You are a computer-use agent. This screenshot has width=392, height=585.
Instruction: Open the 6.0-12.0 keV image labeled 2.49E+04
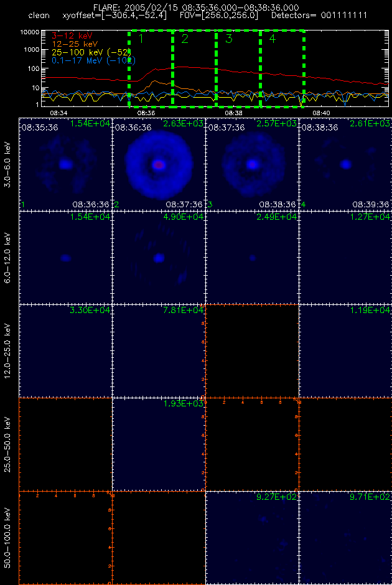point(252,258)
